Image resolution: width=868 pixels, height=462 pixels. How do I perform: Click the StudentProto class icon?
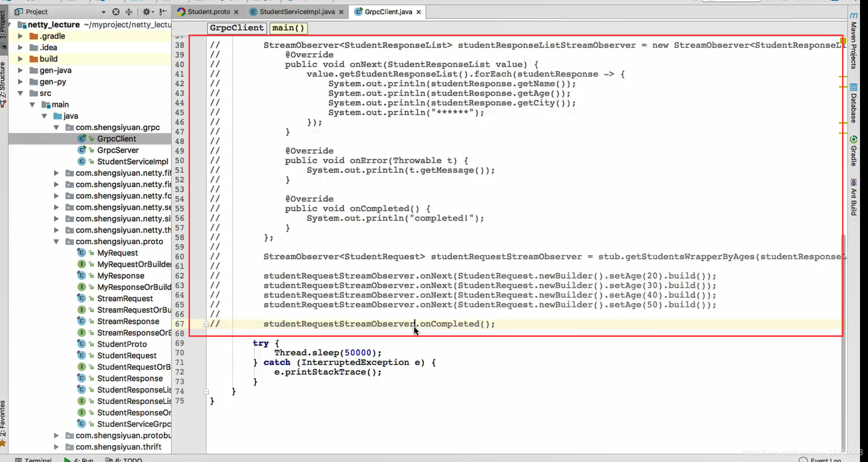tap(81, 344)
